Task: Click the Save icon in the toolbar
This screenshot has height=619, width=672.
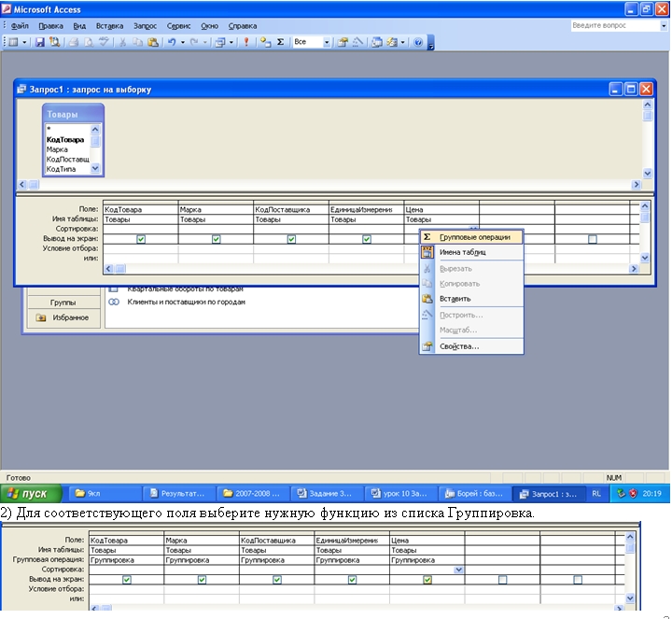Action: [x=39, y=43]
